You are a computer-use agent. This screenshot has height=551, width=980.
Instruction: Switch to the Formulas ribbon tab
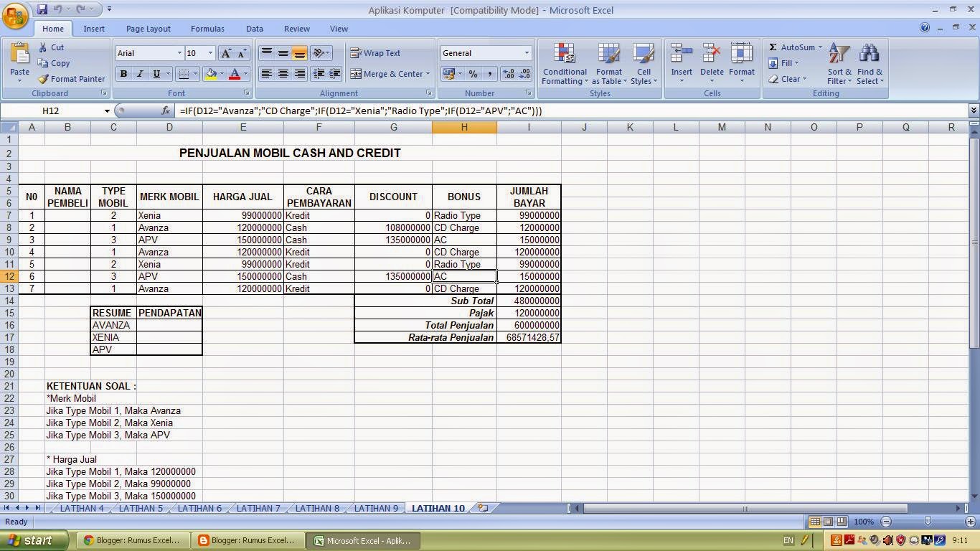pyautogui.click(x=207, y=29)
